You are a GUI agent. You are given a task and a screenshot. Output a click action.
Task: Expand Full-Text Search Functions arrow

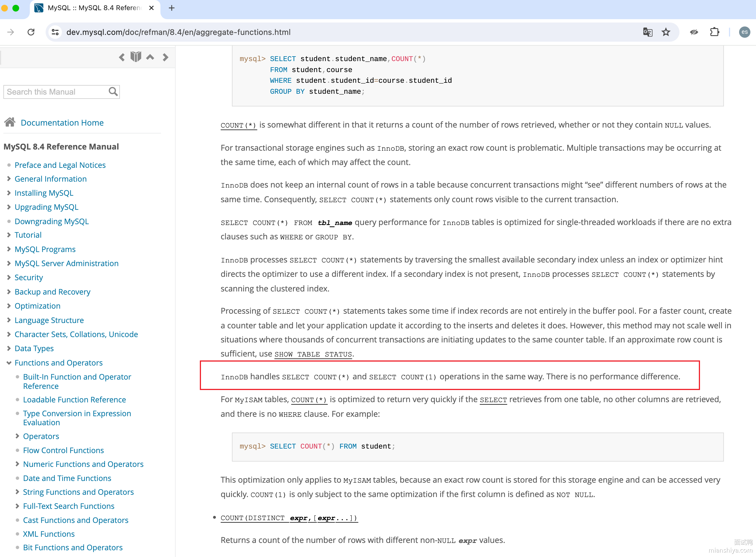click(17, 506)
